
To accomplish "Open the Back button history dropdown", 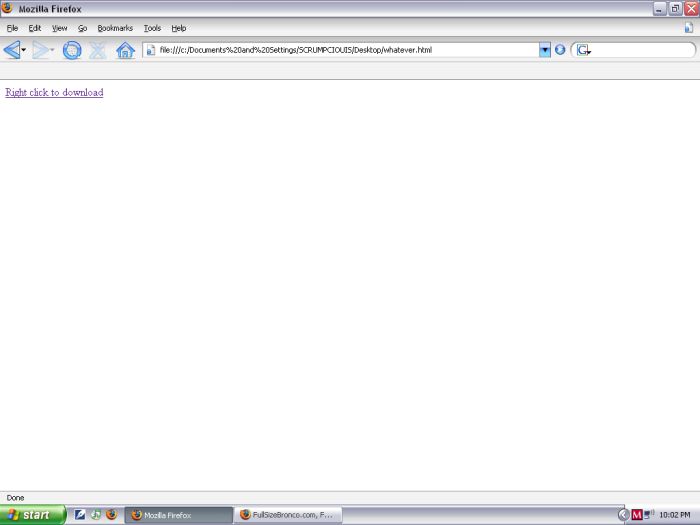I will point(24,50).
